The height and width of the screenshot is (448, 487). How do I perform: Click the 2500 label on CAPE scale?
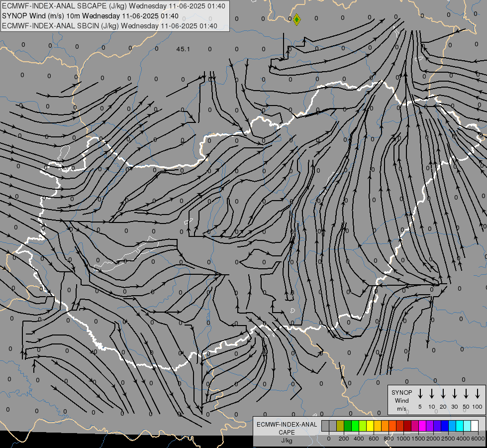coord(448,439)
